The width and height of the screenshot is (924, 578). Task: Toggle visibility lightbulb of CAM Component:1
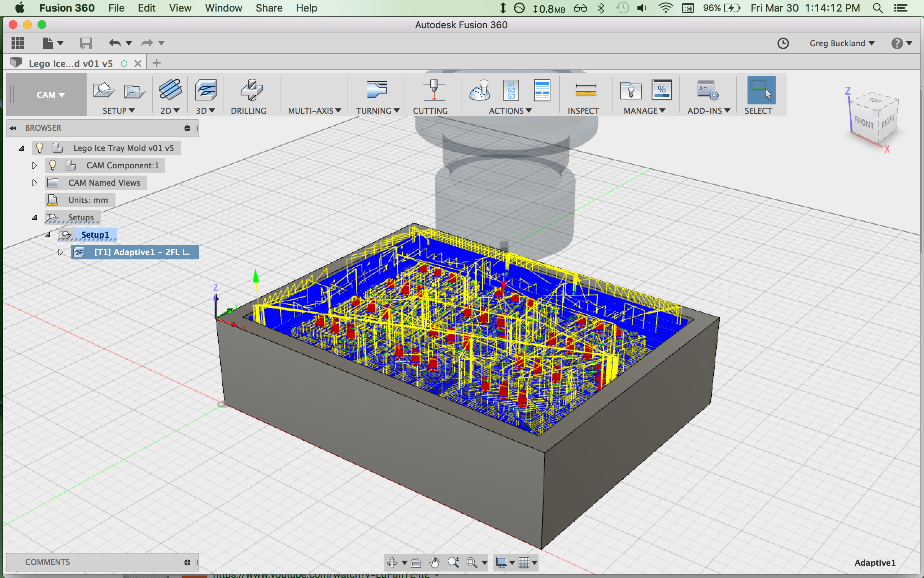53,165
